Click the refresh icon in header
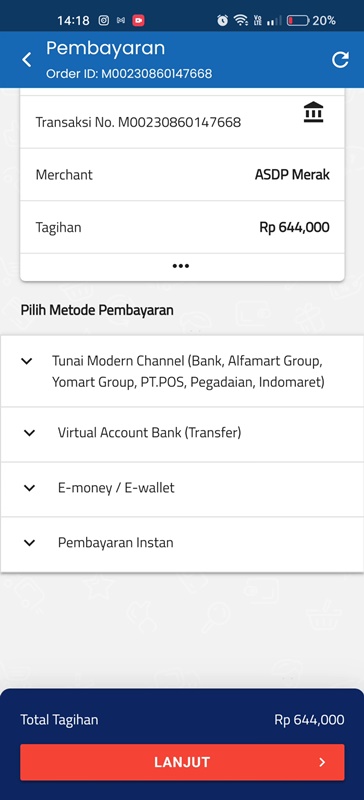 coord(340,60)
